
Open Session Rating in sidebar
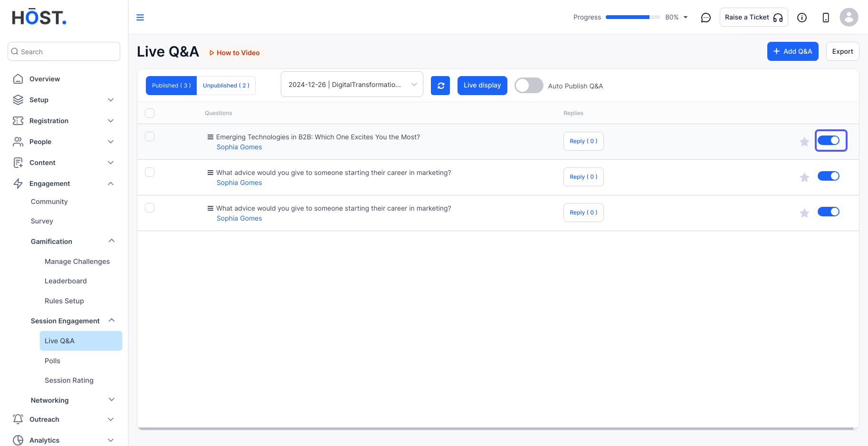[69, 380]
